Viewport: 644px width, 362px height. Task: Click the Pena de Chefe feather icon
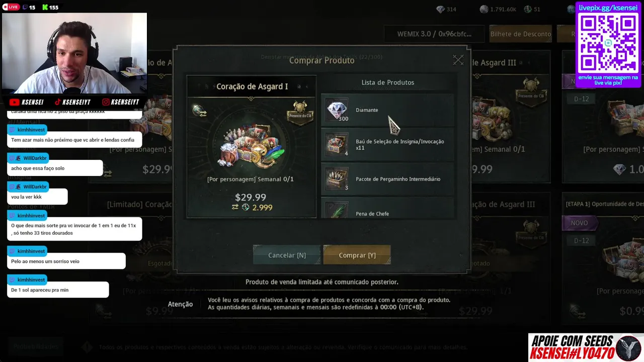tap(337, 210)
